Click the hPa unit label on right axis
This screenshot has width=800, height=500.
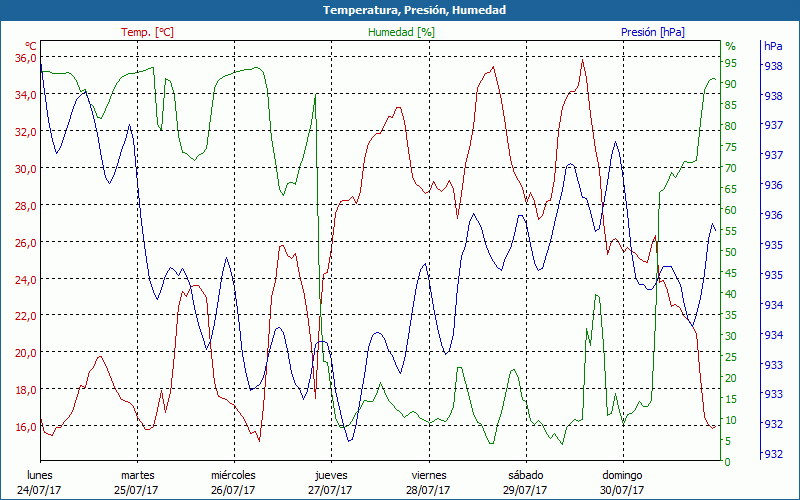[773, 46]
